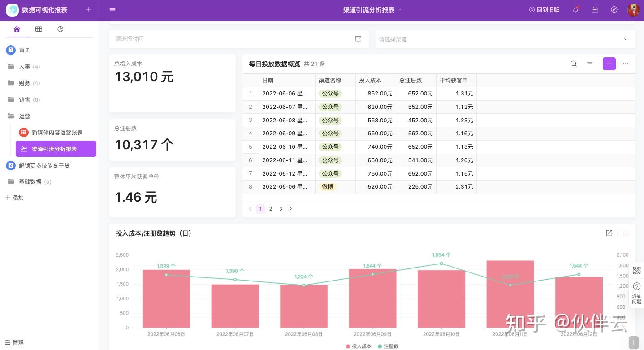Expand the 财务 folder in sidebar
This screenshot has width=644, height=350.
(24, 83)
